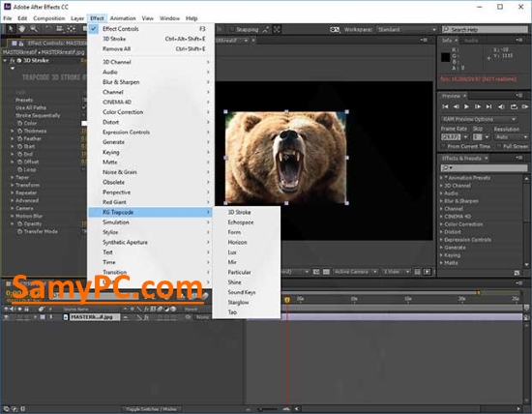
Task: Toggle the From Current Time checkbox
Action: point(443,146)
